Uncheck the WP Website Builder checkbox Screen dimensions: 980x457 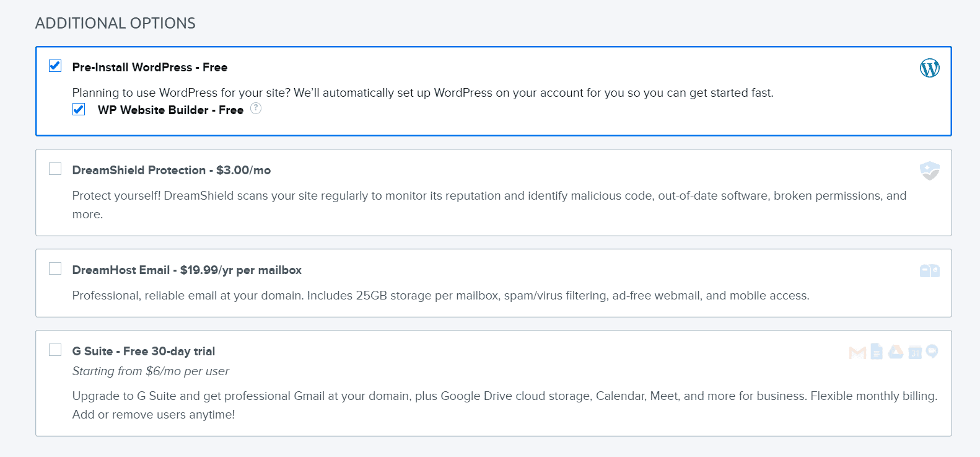[79, 109]
